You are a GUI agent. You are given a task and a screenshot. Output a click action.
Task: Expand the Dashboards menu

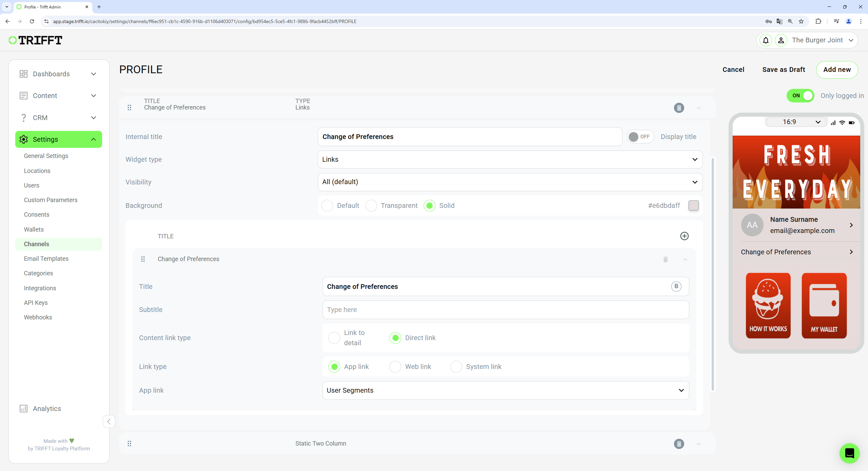coord(94,74)
